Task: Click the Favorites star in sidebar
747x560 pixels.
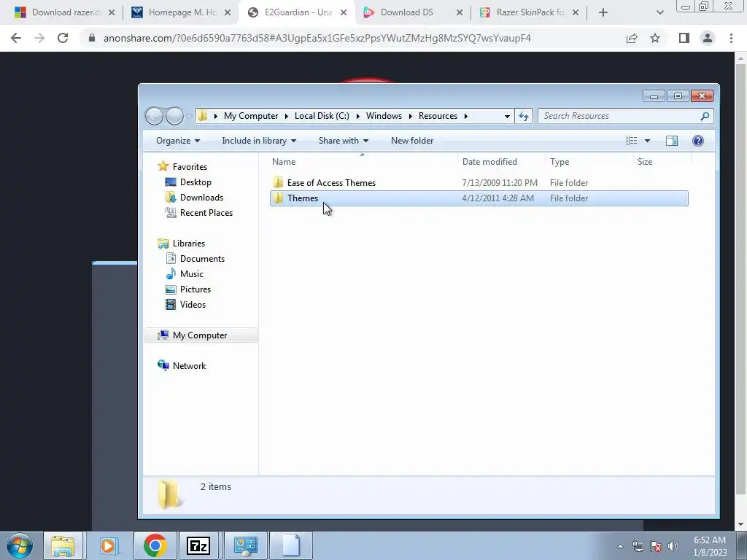Action: click(x=163, y=166)
